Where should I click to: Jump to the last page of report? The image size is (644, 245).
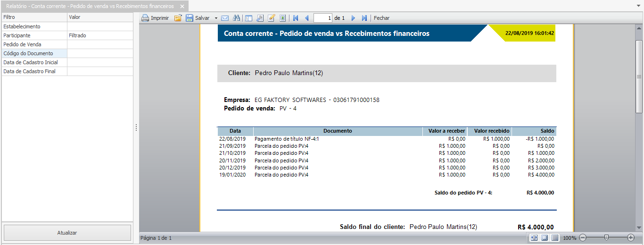pos(364,18)
